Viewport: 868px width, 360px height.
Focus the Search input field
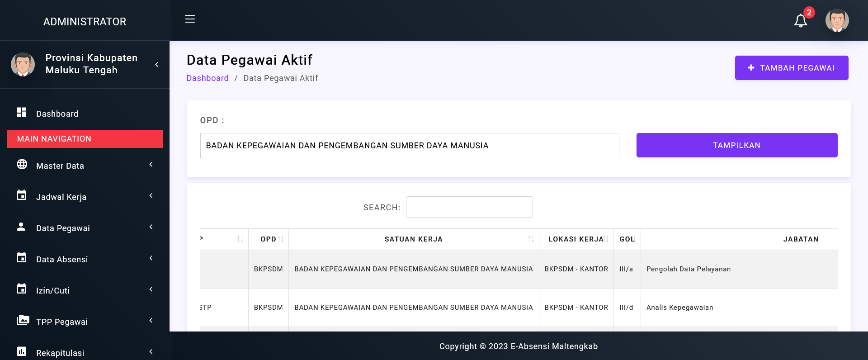[x=469, y=207]
